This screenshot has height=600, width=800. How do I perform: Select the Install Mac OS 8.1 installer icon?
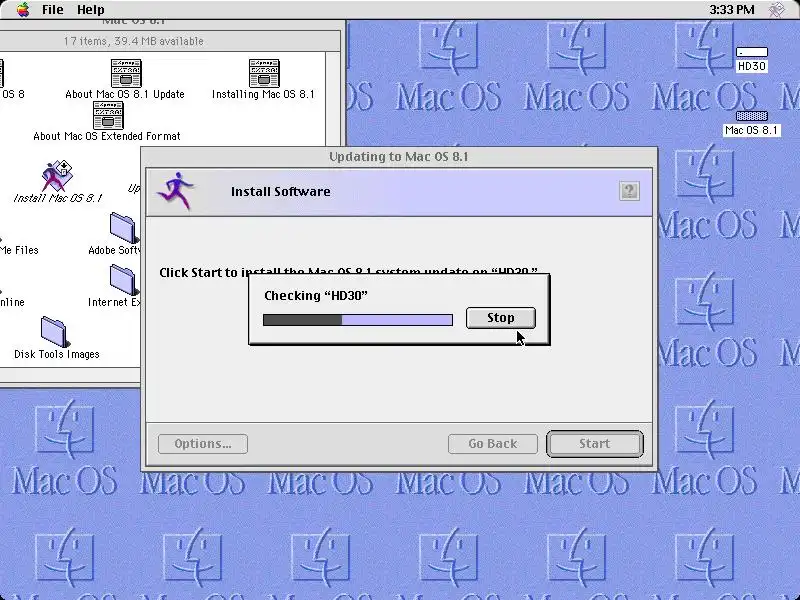(57, 176)
